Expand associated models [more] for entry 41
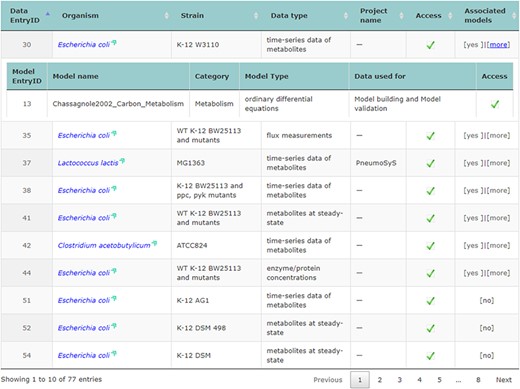This screenshot has height=389, width=520. (x=498, y=218)
